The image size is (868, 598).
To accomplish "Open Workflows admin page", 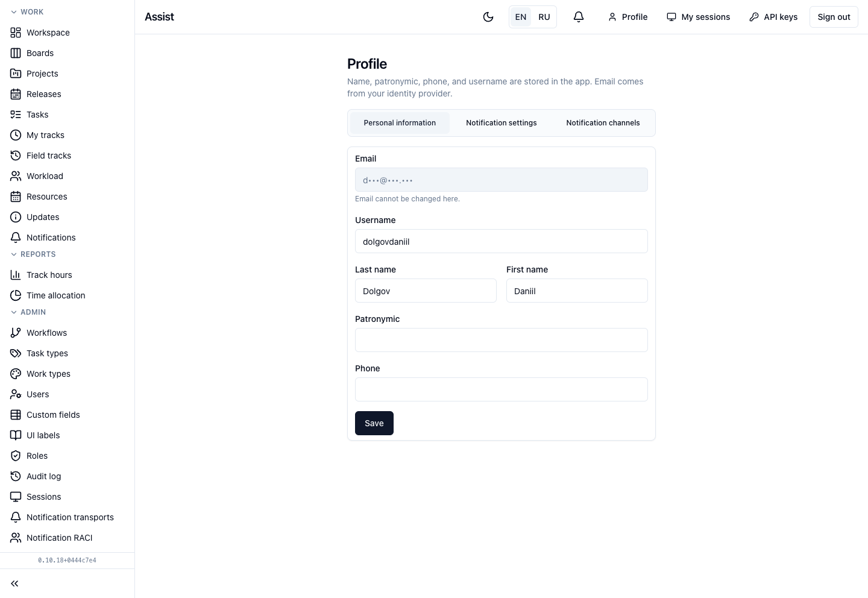I will pyautogui.click(x=67, y=333).
